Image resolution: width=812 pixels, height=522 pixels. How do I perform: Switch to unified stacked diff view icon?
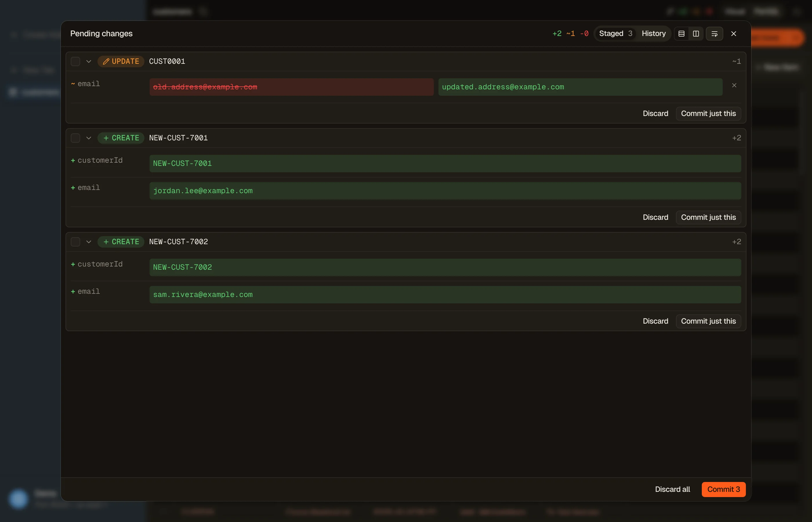coord(681,34)
